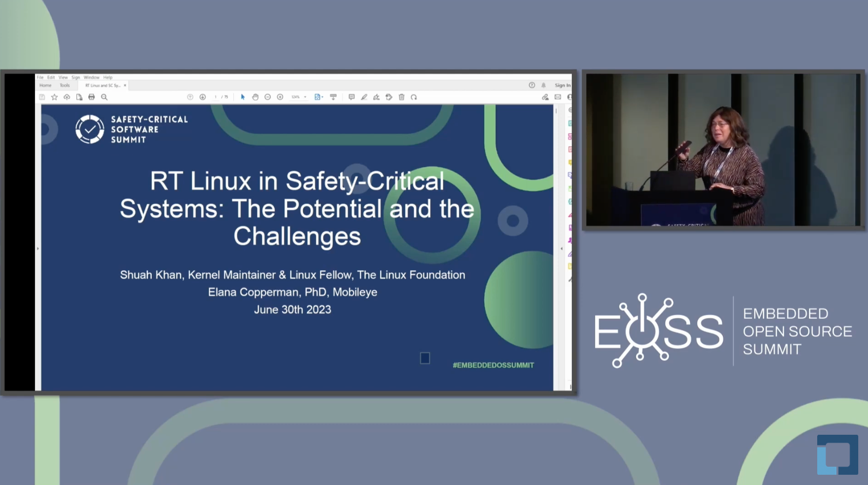868x485 pixels.
Task: Click the trash delete icon
Action: 402,97
